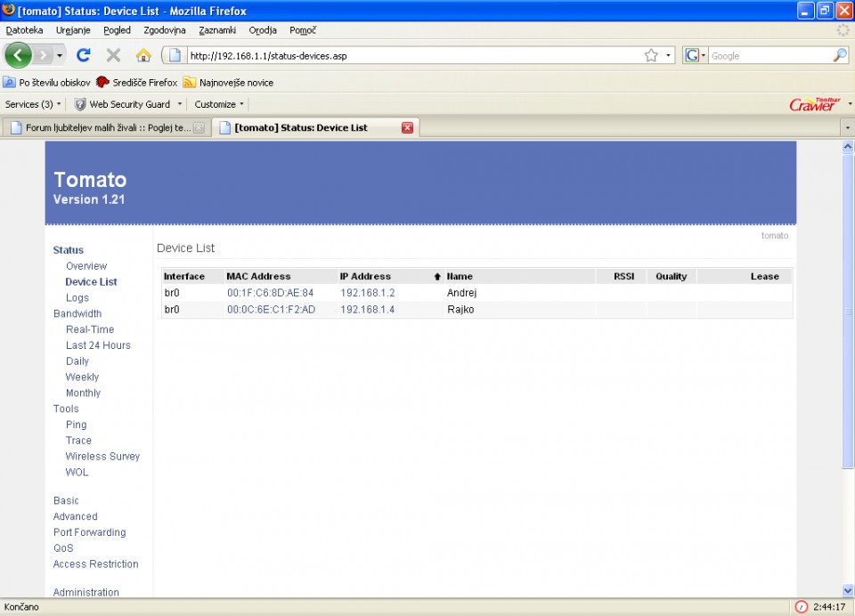This screenshot has height=616, width=855.
Task: Open the Bandwidth section
Action: (77, 313)
